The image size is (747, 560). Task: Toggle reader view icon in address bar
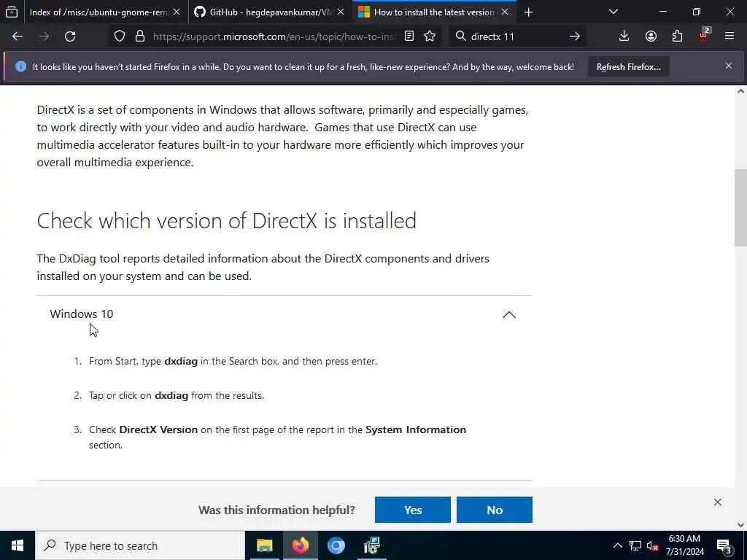click(409, 36)
